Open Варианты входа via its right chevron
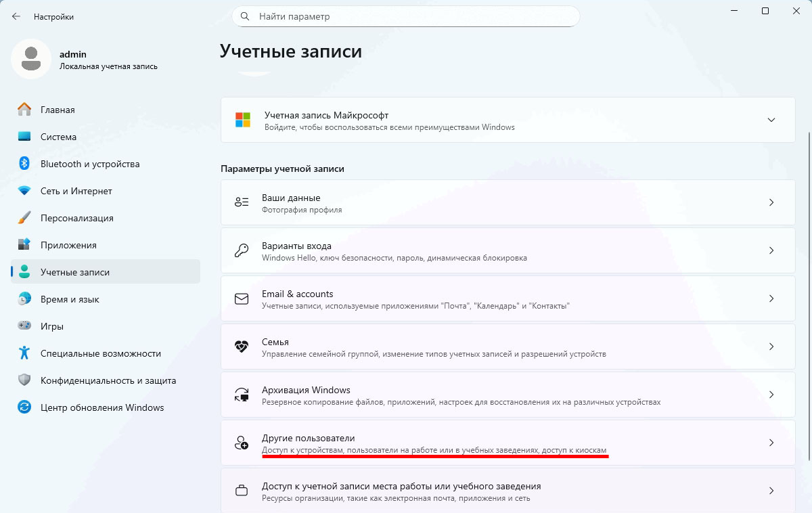Image resolution: width=812 pixels, height=513 pixels. coord(771,250)
